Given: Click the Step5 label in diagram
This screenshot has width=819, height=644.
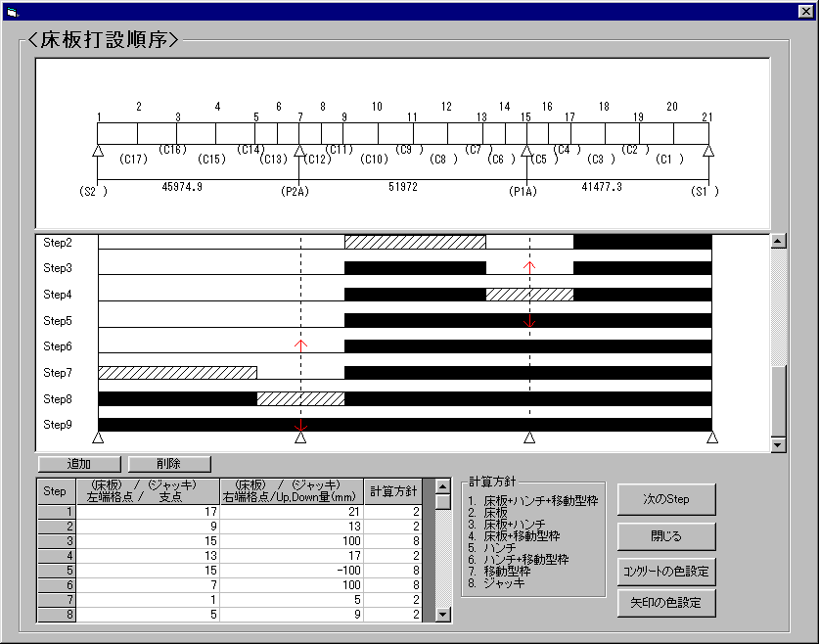Looking at the screenshot, I should tap(58, 321).
